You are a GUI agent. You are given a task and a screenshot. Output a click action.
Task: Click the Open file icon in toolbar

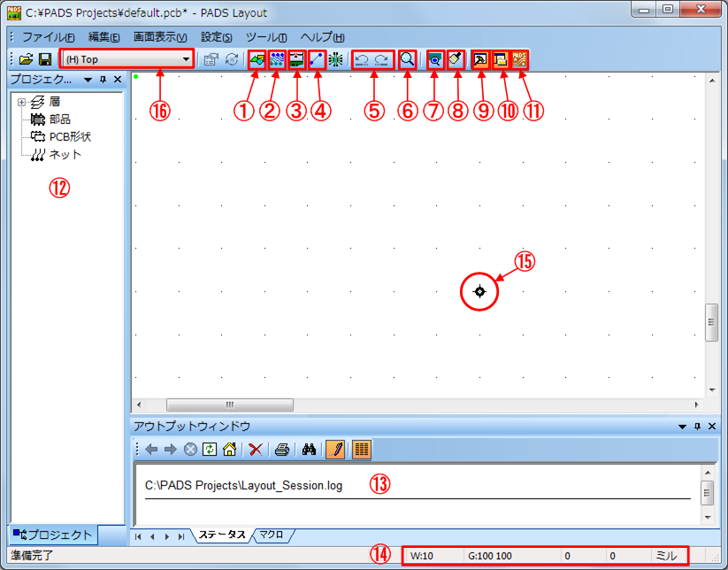(26, 59)
